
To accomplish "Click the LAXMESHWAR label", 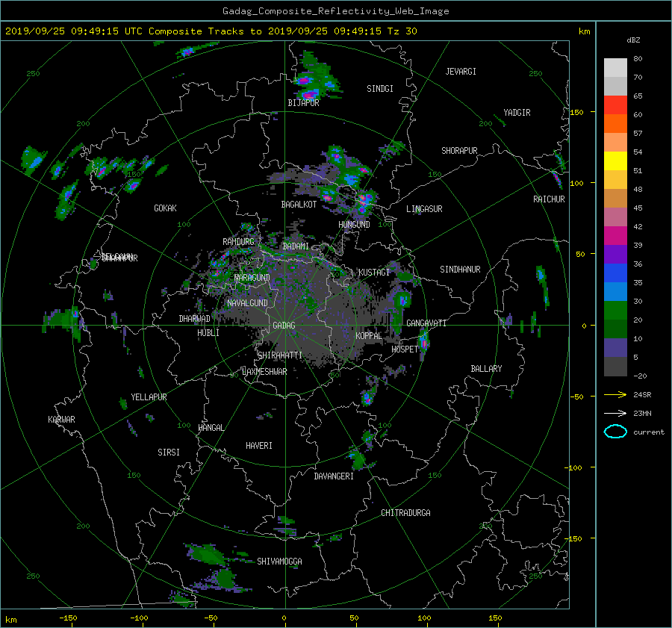I will click(x=264, y=372).
